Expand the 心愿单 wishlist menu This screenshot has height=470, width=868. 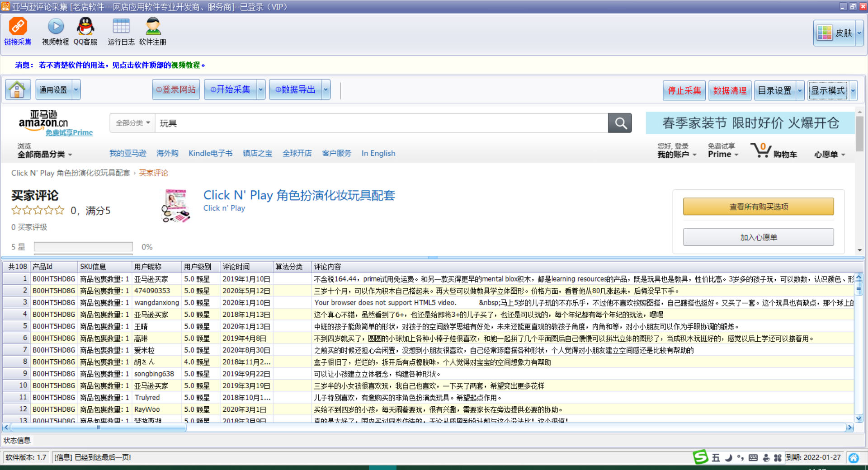[830, 155]
